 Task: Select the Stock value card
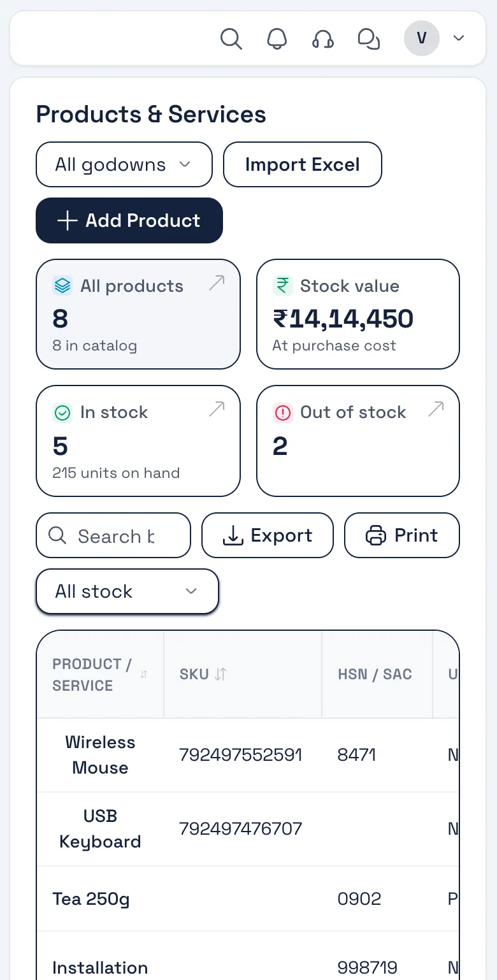tap(358, 314)
